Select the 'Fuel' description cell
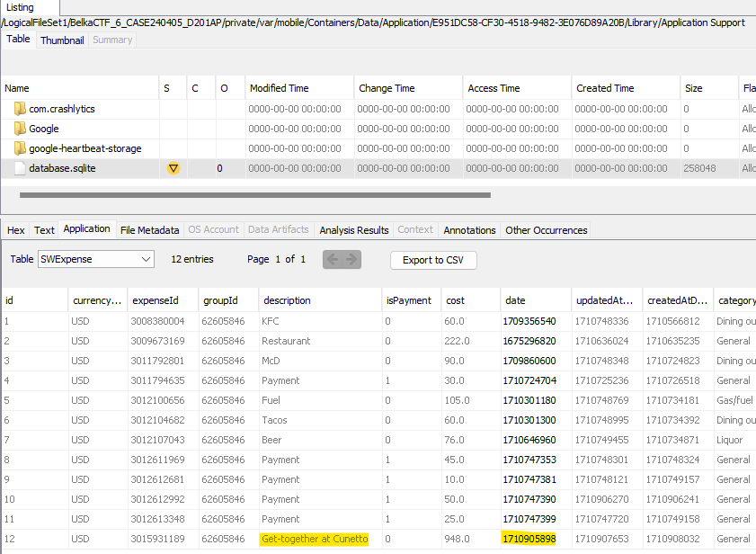The height and width of the screenshot is (554, 756). coord(320,400)
